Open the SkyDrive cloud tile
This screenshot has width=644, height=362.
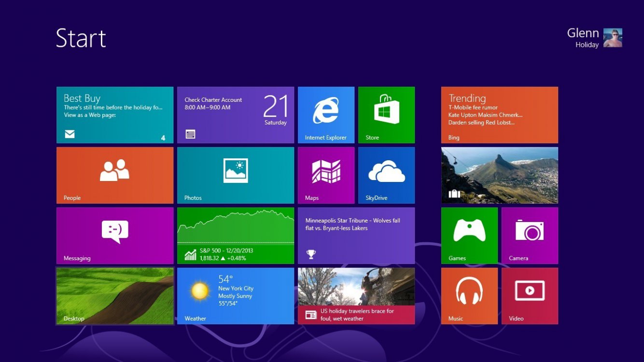(x=386, y=175)
